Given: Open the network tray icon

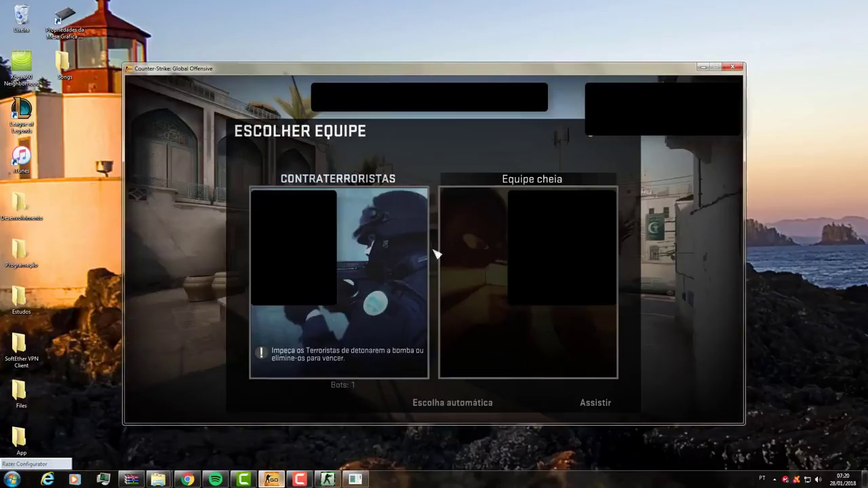Looking at the screenshot, I should [807, 479].
